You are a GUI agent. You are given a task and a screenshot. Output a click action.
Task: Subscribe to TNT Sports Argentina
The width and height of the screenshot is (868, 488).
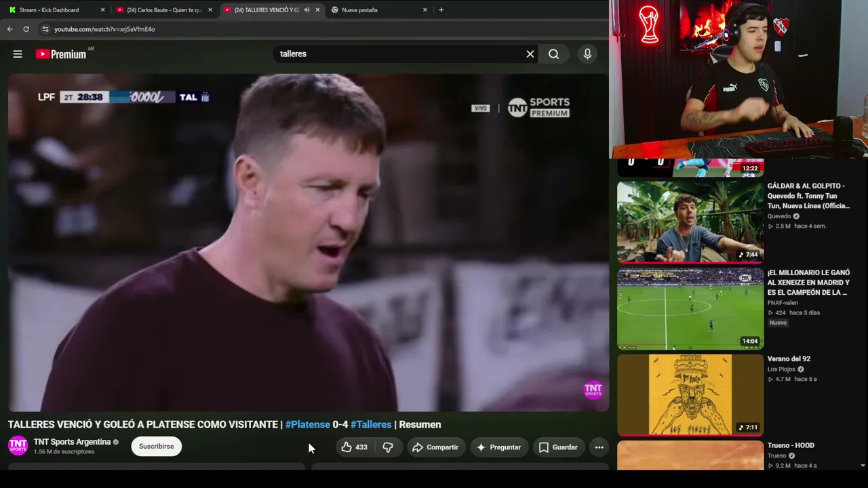pos(157,447)
